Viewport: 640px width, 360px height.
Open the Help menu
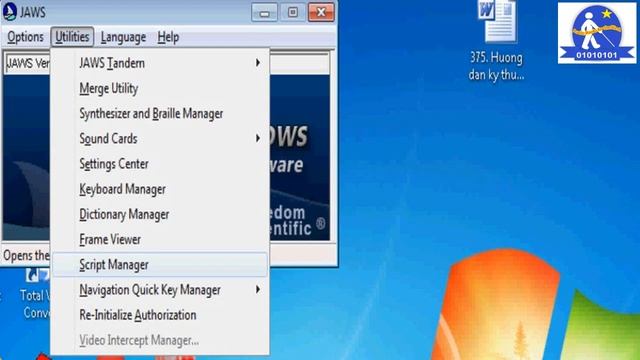click(x=168, y=37)
